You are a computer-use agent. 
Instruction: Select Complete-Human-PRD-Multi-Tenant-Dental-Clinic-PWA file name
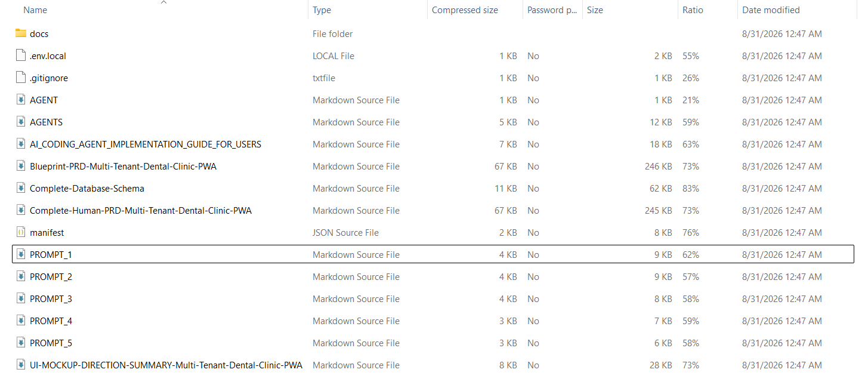click(141, 211)
